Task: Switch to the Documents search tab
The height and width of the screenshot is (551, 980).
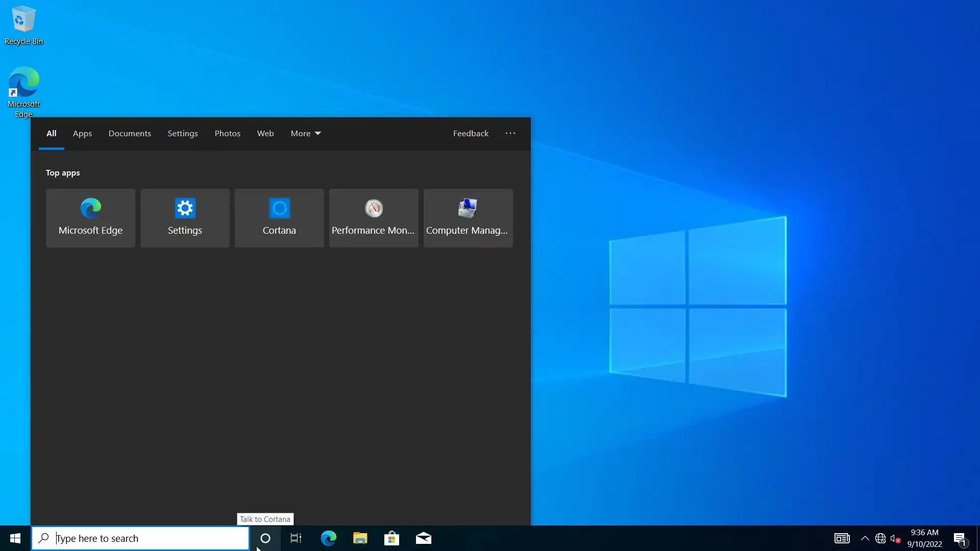Action: click(x=130, y=133)
